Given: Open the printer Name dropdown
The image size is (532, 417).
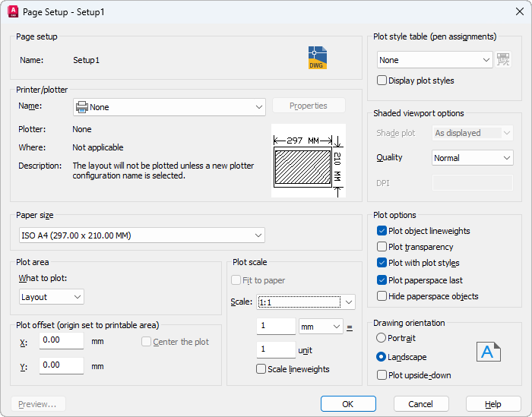Looking at the screenshot, I should coord(169,107).
